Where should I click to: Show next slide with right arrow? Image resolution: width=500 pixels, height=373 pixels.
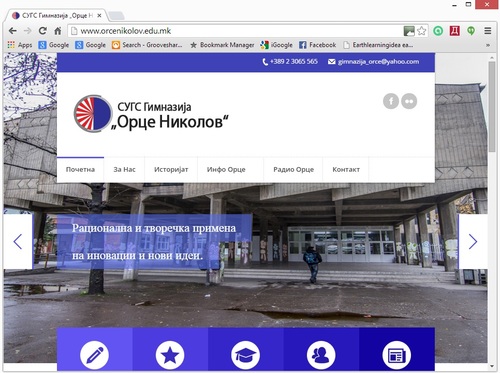pos(473,241)
